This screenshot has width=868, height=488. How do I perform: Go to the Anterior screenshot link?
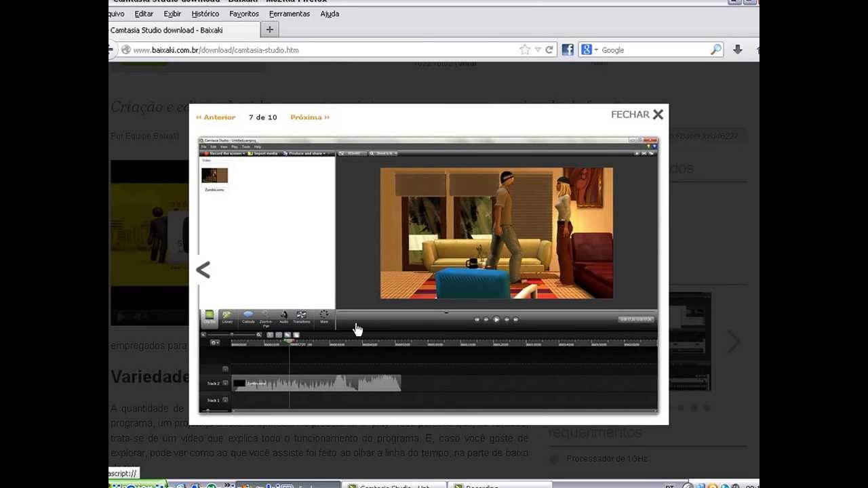coord(216,117)
